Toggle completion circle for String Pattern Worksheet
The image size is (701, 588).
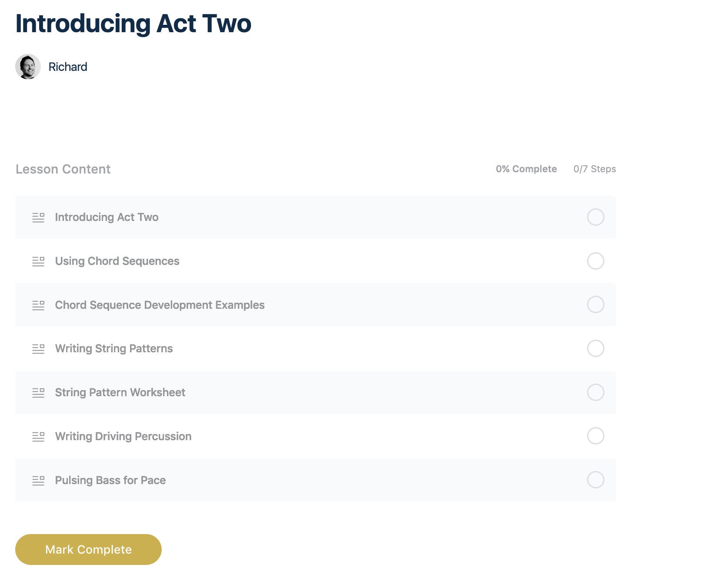click(595, 392)
